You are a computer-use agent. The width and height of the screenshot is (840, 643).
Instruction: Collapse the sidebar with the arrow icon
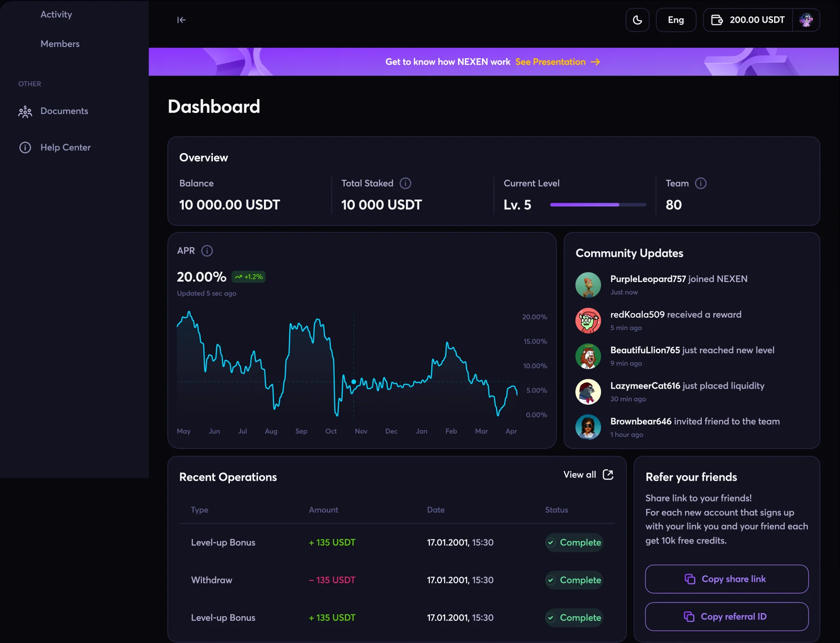click(x=181, y=20)
